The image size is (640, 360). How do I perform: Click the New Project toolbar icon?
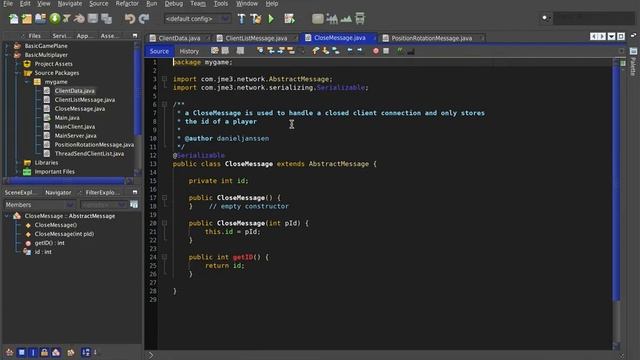pyautogui.click(x=27, y=19)
